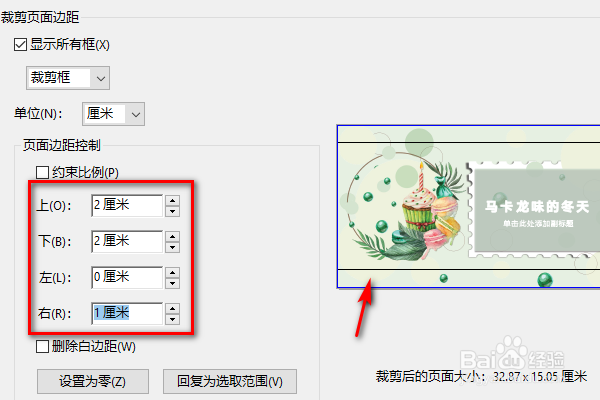Decrease the right margin with the down arrow
Image resolution: width=600 pixels, height=400 pixels.
(x=173, y=319)
